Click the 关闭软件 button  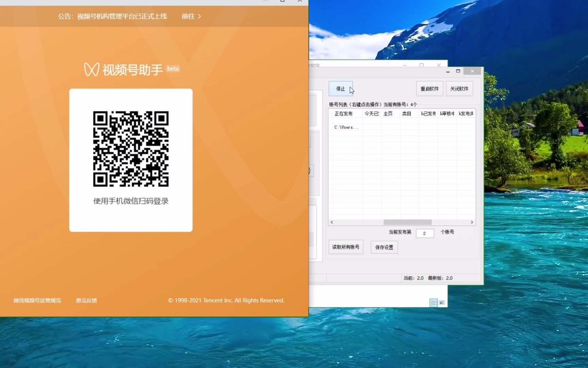click(459, 89)
